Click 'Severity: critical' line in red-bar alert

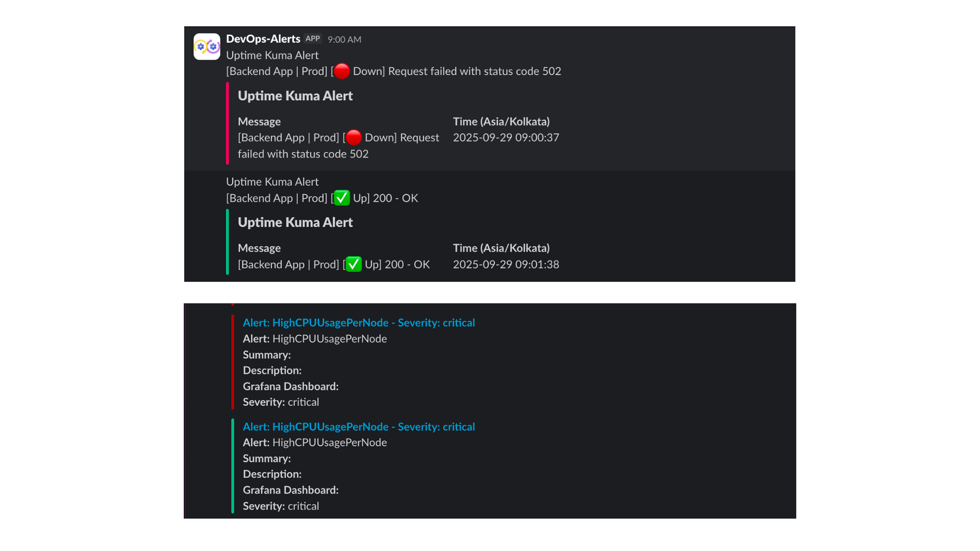click(x=281, y=402)
